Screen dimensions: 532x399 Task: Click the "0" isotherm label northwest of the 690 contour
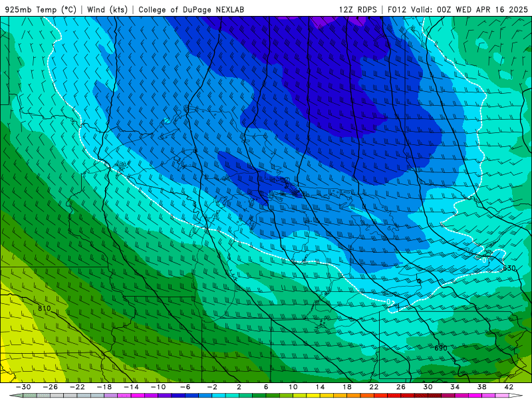tap(388, 302)
